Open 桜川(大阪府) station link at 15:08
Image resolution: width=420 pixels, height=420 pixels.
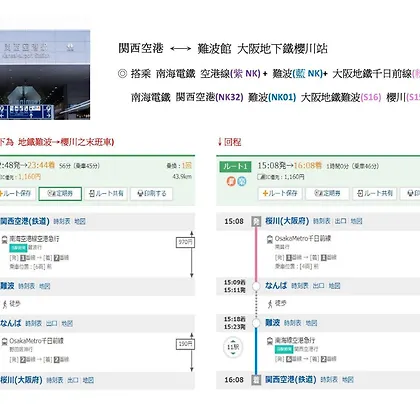tap(287, 221)
